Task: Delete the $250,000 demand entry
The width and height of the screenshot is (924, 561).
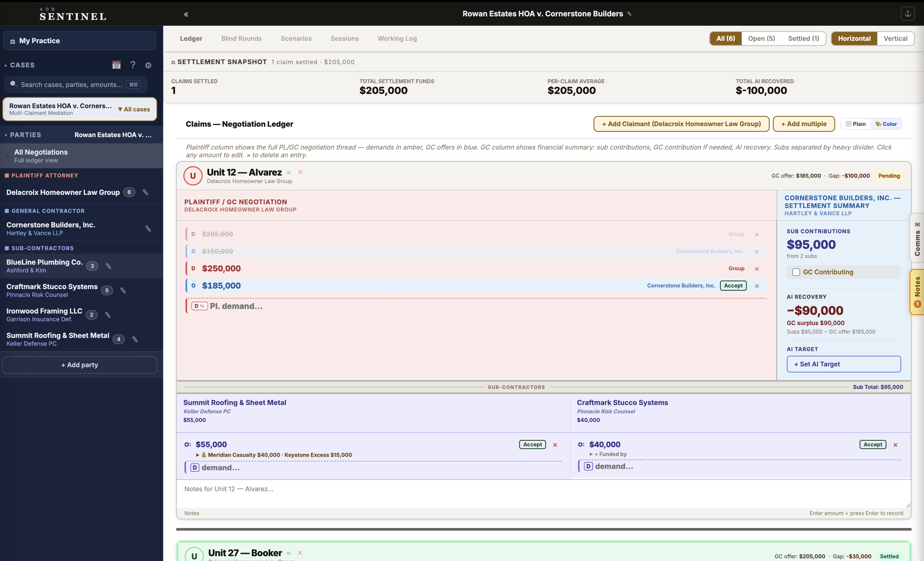Action: (757, 269)
